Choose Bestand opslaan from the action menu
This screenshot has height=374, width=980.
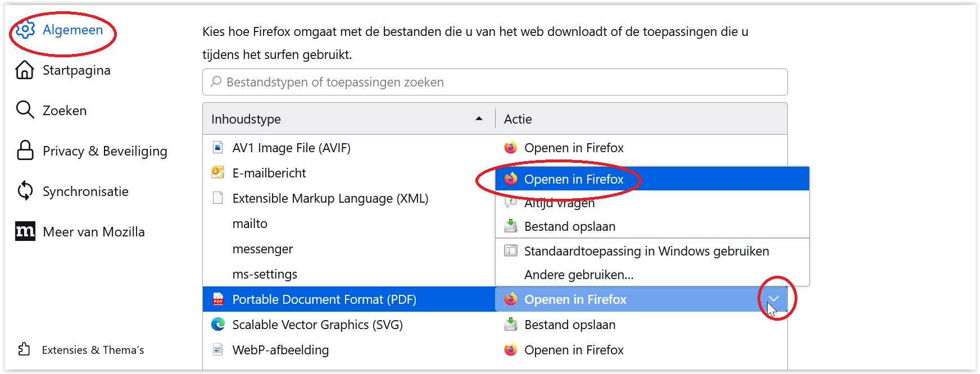click(569, 226)
